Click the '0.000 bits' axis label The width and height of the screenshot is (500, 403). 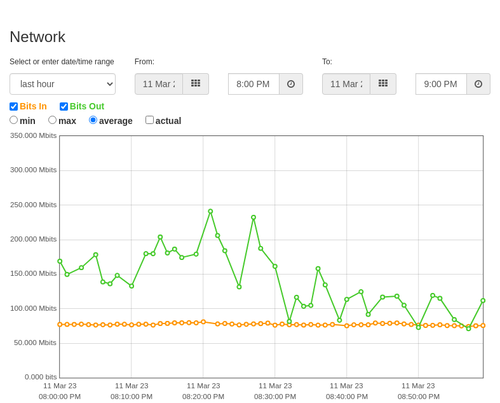pos(41,377)
